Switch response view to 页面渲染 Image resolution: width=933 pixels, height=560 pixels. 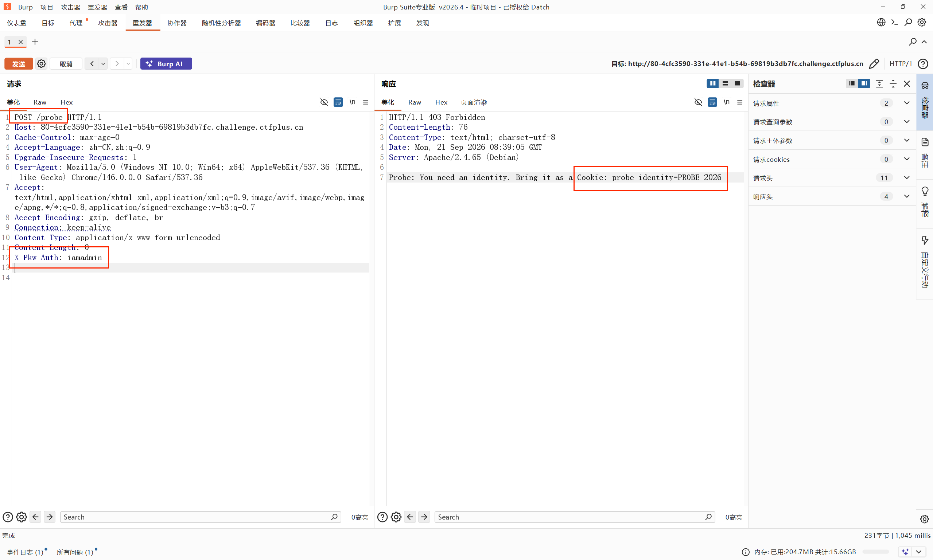pyautogui.click(x=474, y=102)
